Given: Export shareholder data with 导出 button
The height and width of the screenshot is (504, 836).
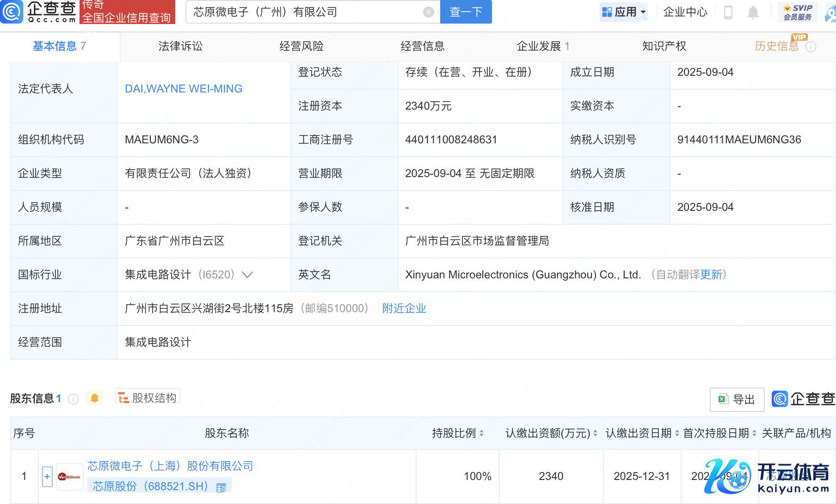Looking at the screenshot, I should tap(737, 399).
